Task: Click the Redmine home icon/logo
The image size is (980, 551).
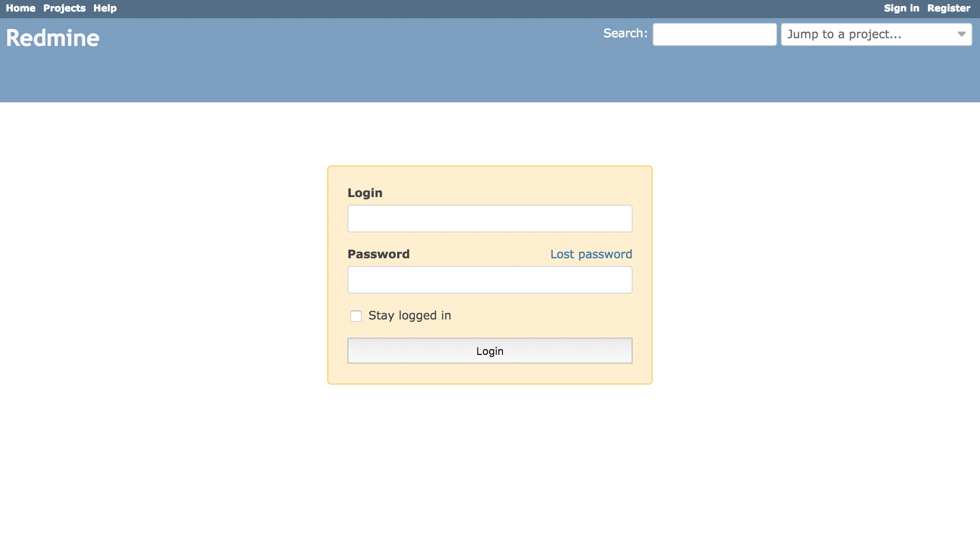Action: [53, 38]
